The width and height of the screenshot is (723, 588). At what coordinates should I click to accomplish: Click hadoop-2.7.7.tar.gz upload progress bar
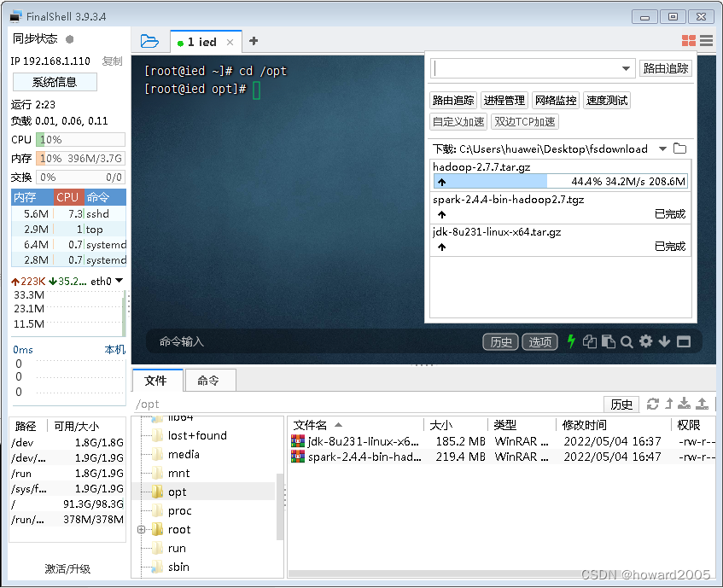[560, 182]
